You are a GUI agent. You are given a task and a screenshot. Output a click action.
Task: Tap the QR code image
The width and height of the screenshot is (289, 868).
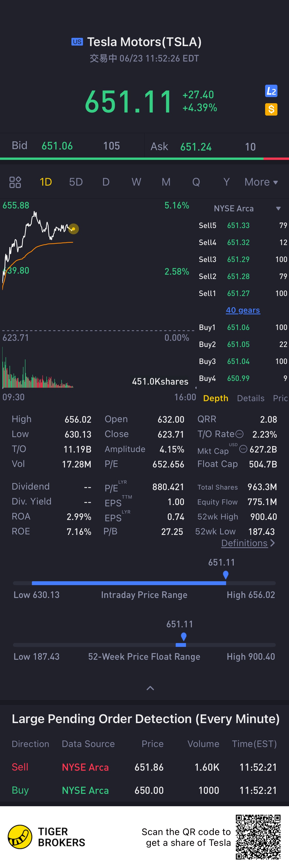[x=258, y=837]
